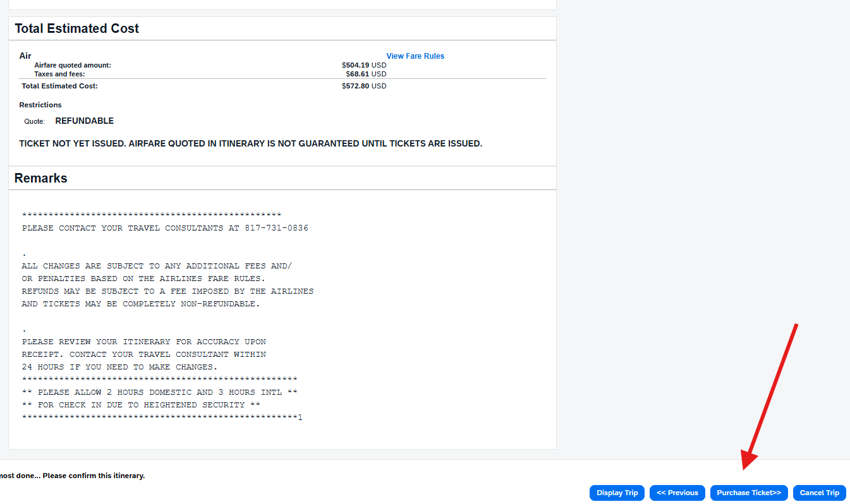This screenshot has height=504, width=850.
Task: Click the Remarks section heading
Action: [x=41, y=178]
